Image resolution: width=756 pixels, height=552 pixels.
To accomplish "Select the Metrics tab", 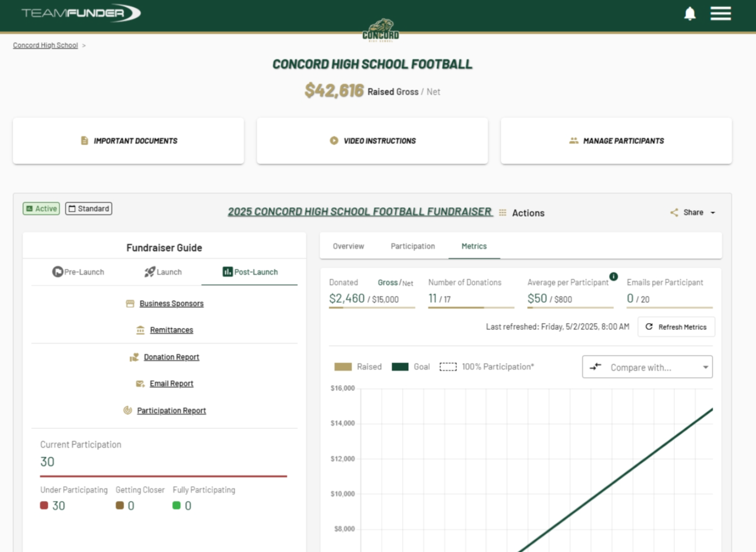I will coord(474,246).
